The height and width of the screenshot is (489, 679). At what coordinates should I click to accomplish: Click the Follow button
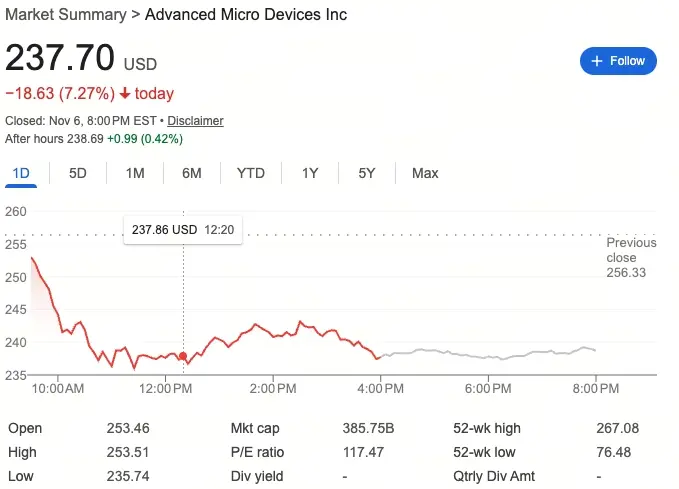618,61
